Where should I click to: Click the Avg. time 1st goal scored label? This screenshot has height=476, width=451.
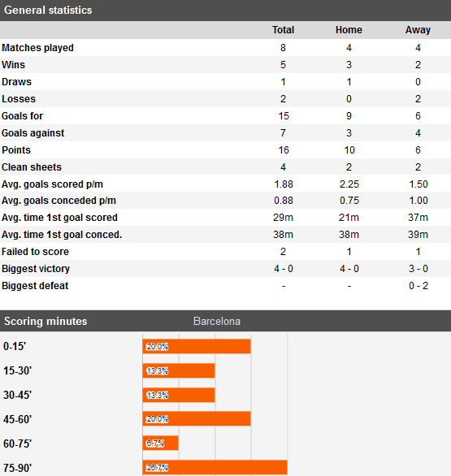click(59, 218)
